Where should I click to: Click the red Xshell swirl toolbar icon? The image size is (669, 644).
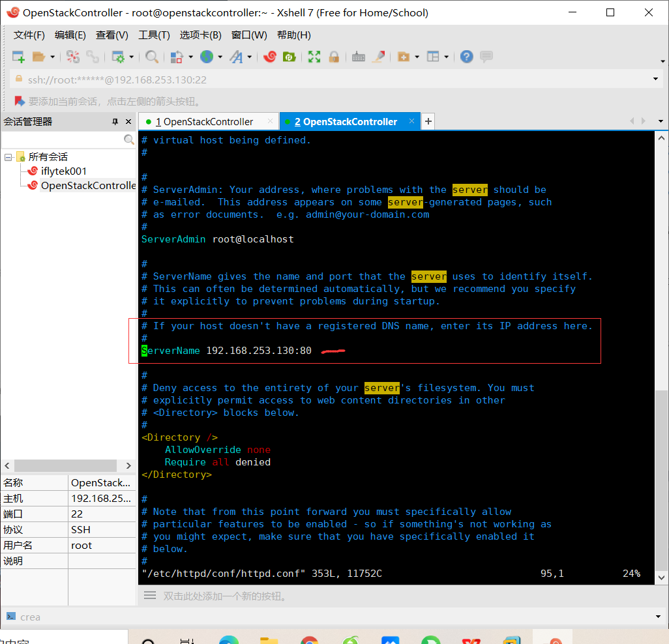(270, 57)
